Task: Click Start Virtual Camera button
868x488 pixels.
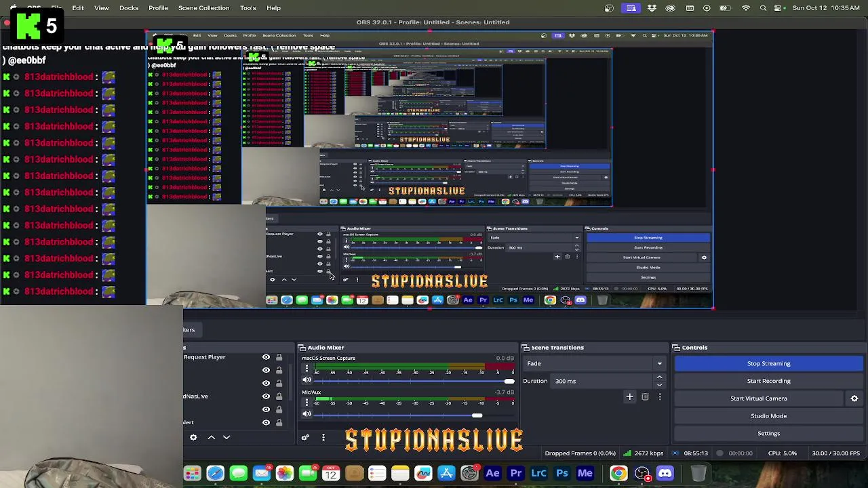Action: click(x=759, y=399)
